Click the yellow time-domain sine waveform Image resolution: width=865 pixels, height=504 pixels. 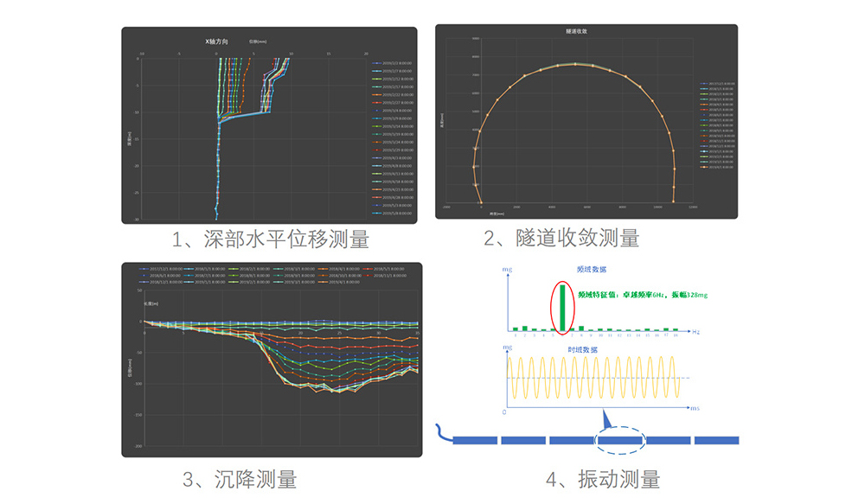pyautogui.click(x=593, y=378)
